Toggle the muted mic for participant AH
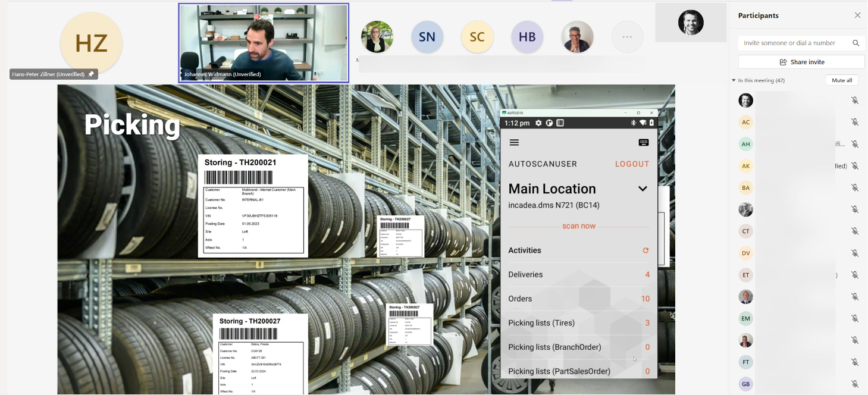This screenshot has width=868, height=395. [855, 144]
